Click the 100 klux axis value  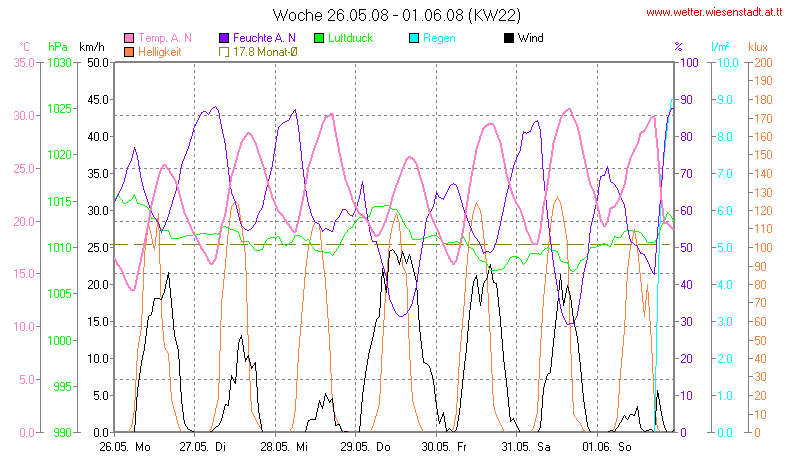pos(763,247)
